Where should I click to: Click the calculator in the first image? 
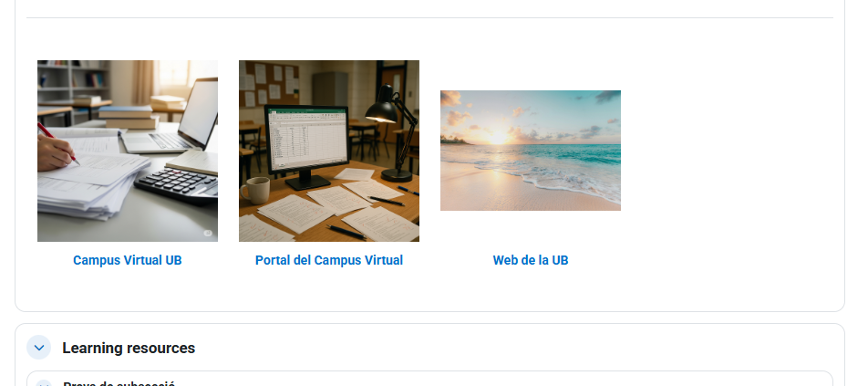tap(178, 185)
